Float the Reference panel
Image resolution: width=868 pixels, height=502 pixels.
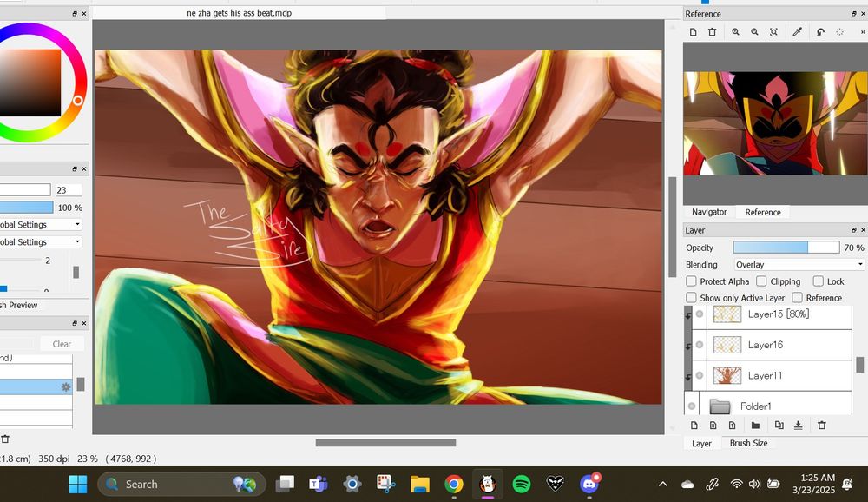(854, 14)
